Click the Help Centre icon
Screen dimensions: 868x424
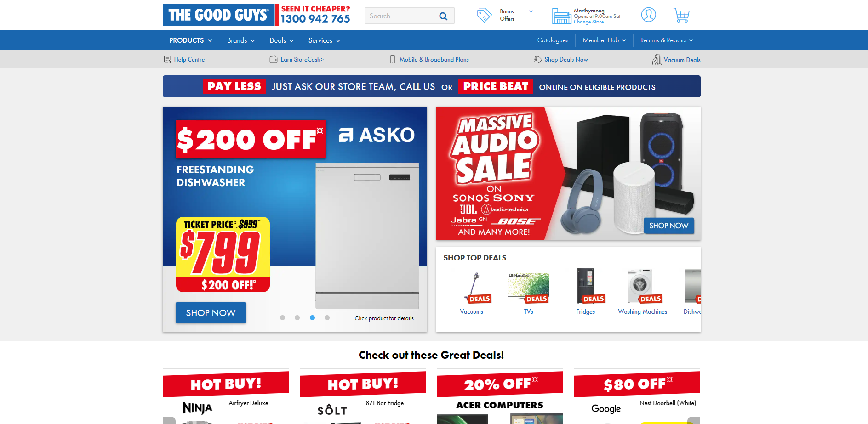point(167,59)
